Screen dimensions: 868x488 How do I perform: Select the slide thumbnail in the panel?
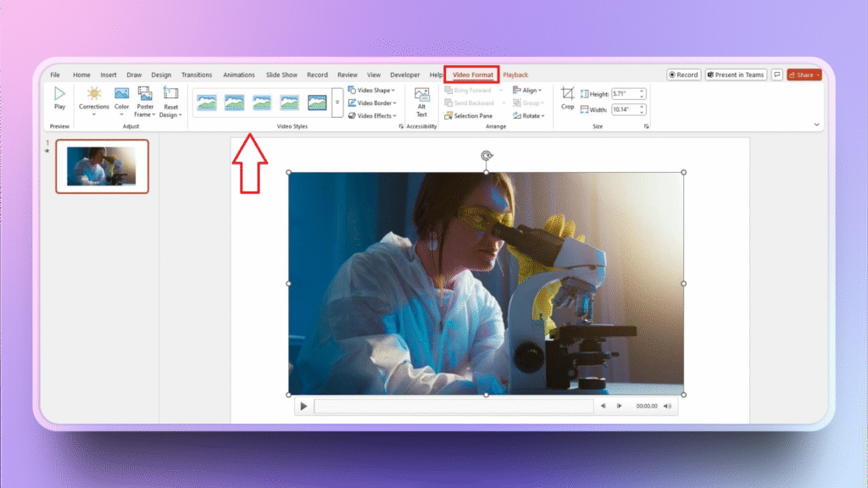coord(102,166)
